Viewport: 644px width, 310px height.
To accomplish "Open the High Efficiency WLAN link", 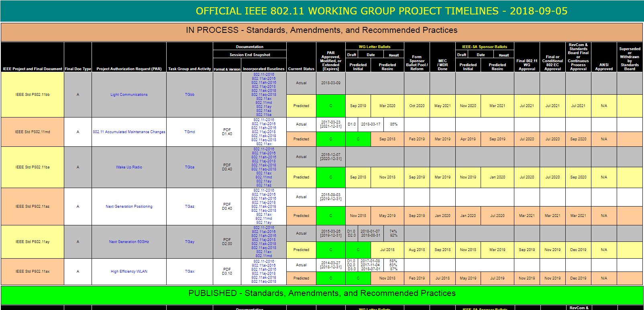I will pyautogui.click(x=129, y=272).
